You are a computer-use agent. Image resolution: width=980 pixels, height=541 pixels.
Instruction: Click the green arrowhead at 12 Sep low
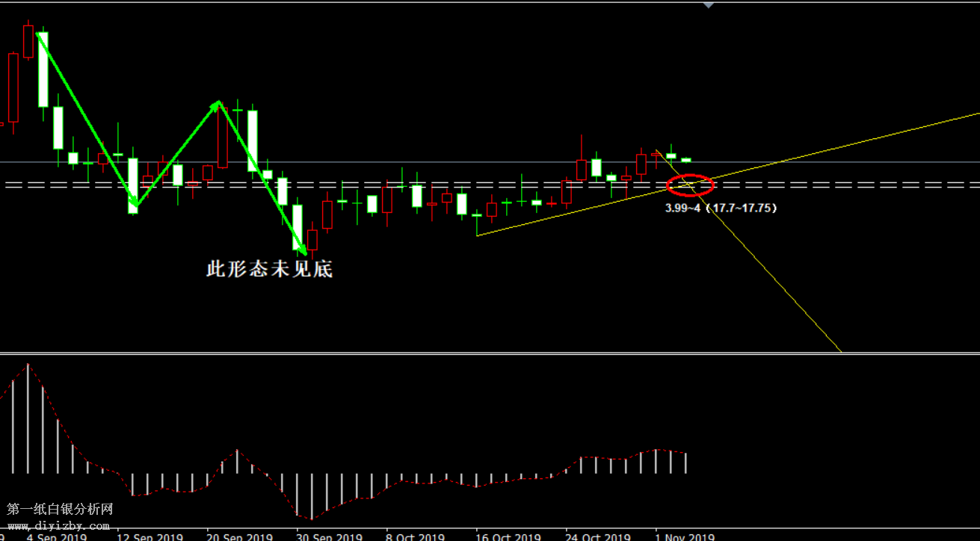[134, 202]
